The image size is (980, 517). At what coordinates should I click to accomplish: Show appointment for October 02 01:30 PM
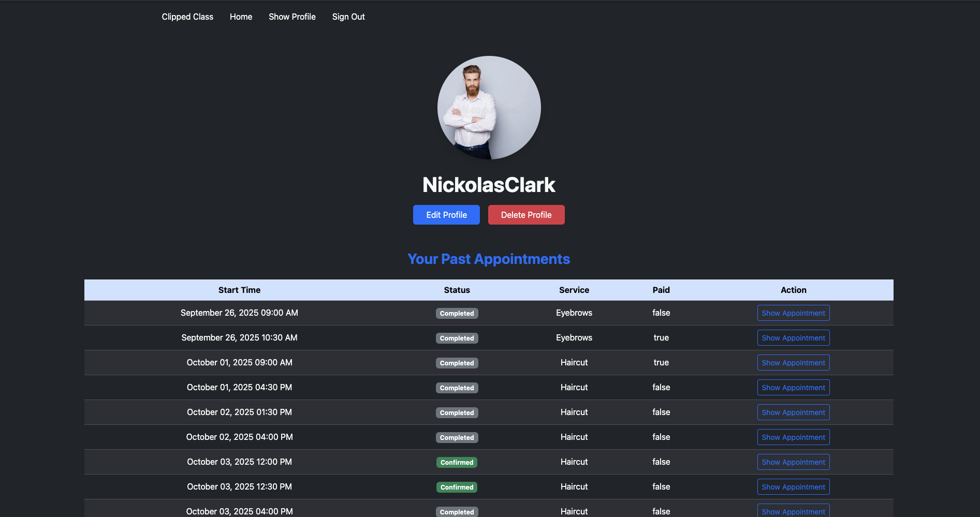pyautogui.click(x=793, y=412)
